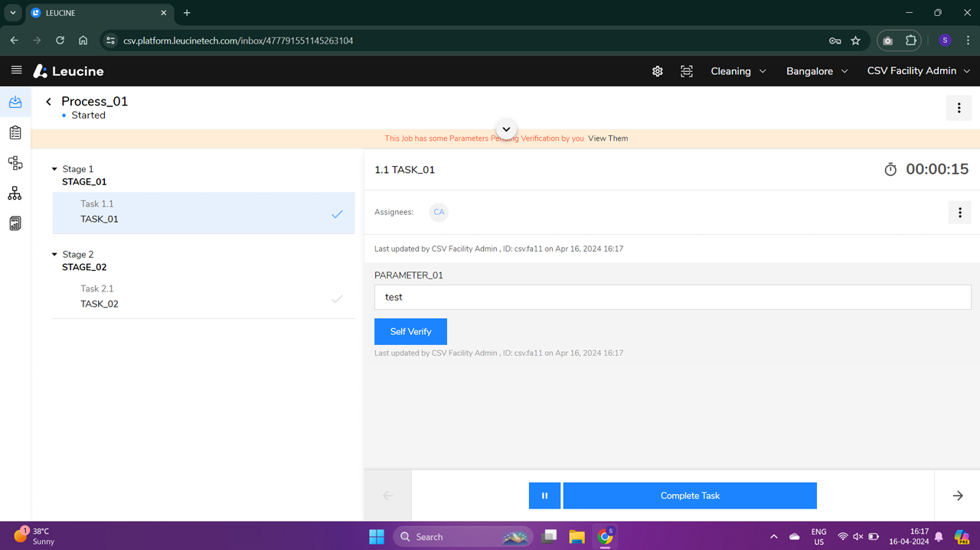The height and width of the screenshot is (550, 980).
Task: Select the object types icon in sidebar
Action: pos(15,163)
